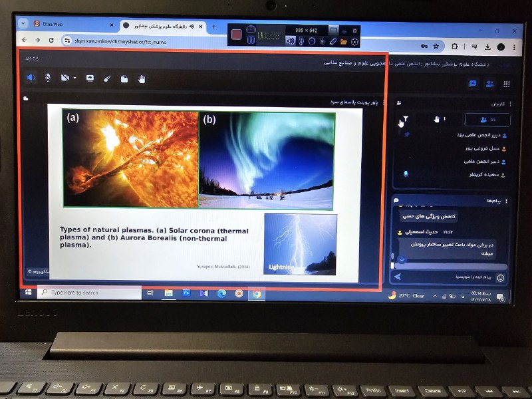Image resolution: width=532 pixels, height=399 pixels.
Task: Open the file sharing icon
Action: click(x=124, y=78)
